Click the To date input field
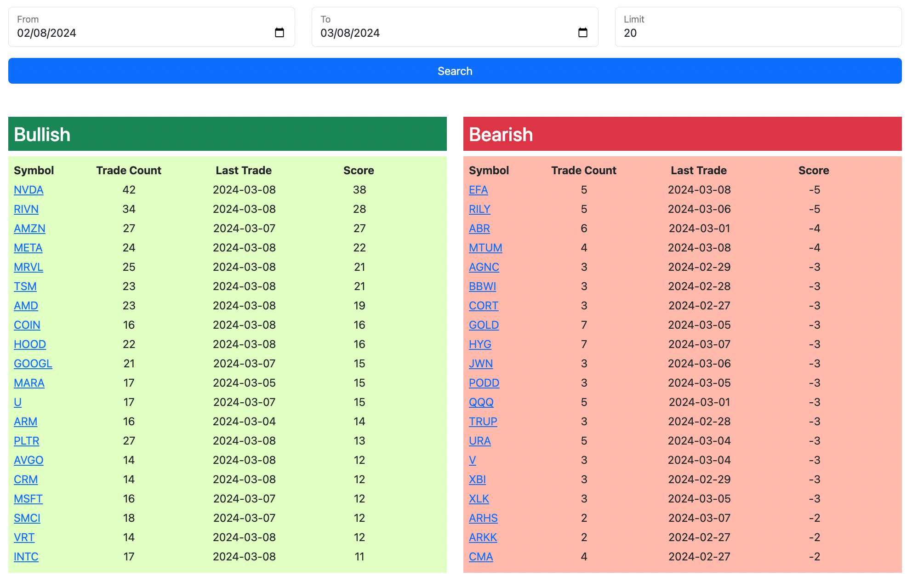The width and height of the screenshot is (918, 588). click(x=455, y=27)
